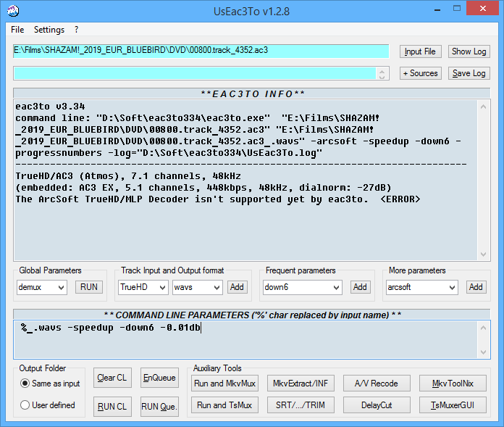Viewport: 504px width, 427px height.
Task: Click the ERROR line in info log
Action: click(218, 199)
